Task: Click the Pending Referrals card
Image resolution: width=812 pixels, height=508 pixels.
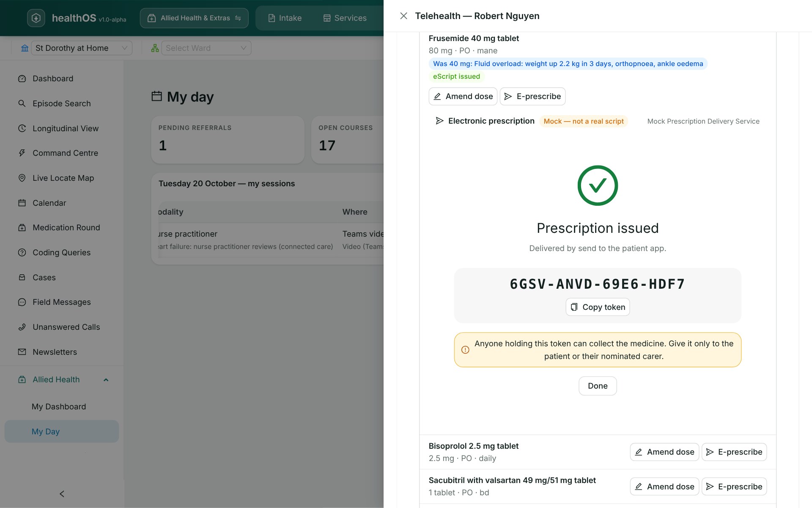Action: click(x=228, y=140)
